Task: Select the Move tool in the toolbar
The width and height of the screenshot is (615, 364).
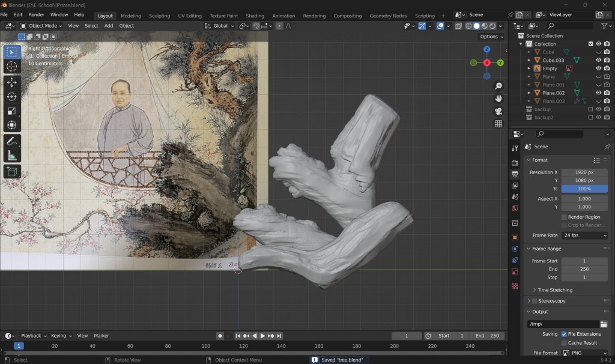Action: click(x=12, y=82)
